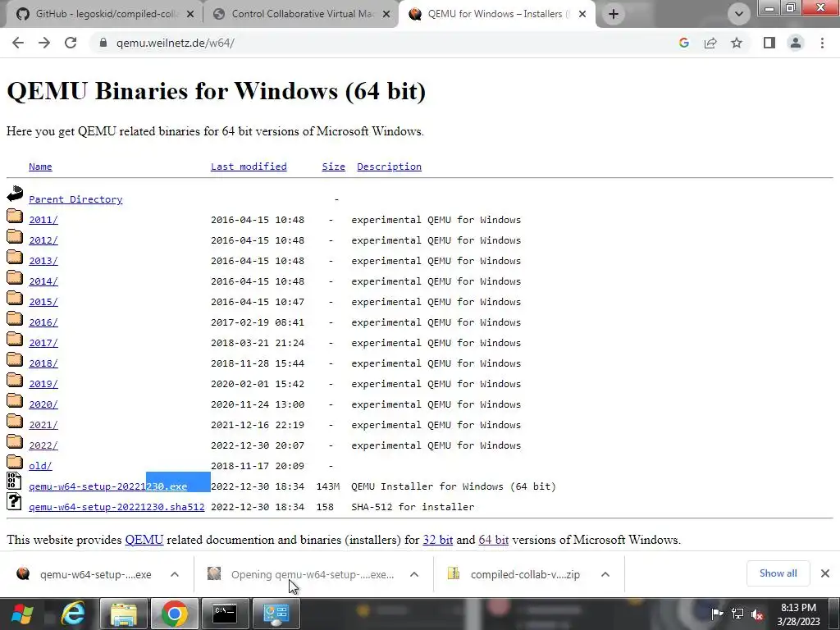This screenshot has height=630, width=840.
Task: Open the 2012/ folder link
Action: (x=43, y=240)
